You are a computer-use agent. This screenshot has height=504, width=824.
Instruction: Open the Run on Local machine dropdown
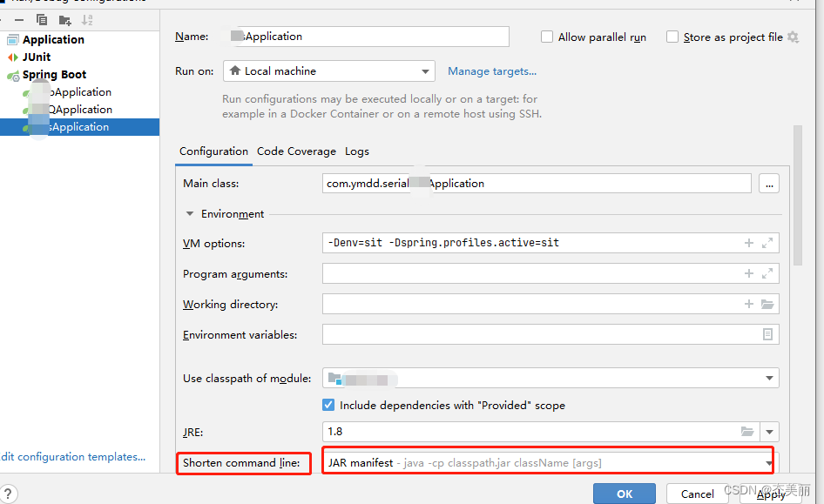point(329,71)
